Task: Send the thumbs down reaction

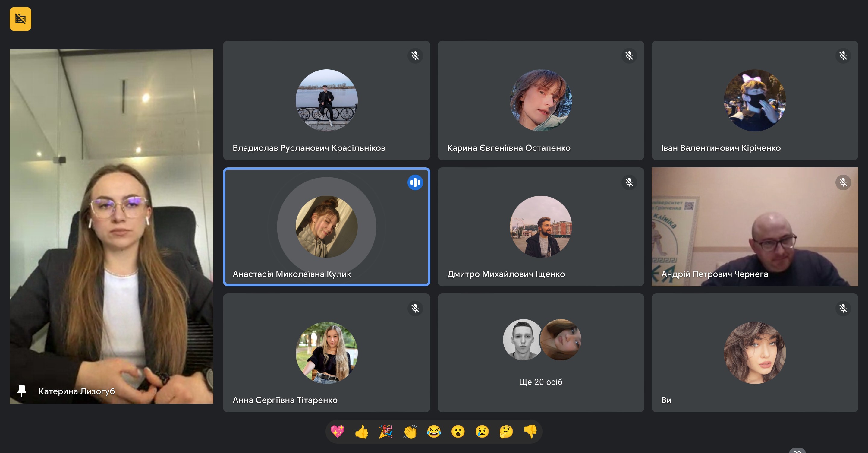Action: point(530,431)
